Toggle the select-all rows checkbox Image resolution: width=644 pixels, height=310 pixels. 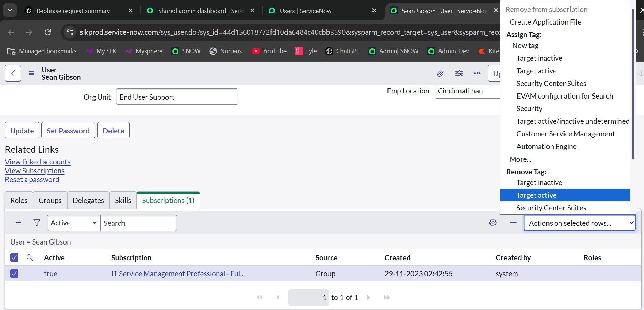[14, 257]
